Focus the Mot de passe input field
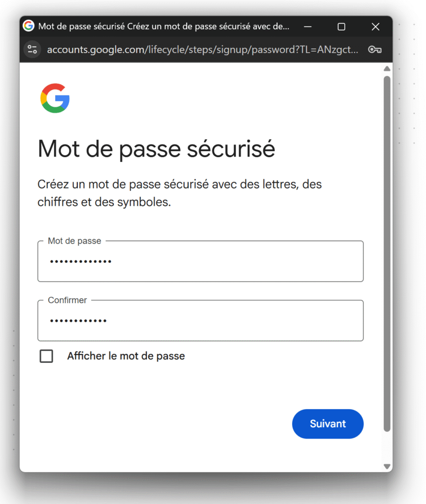Image resolution: width=426 pixels, height=504 pixels. click(200, 261)
